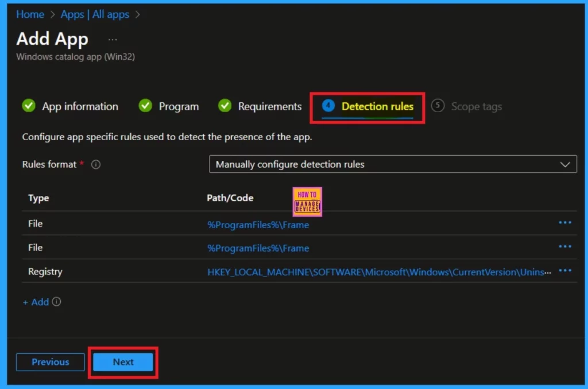
Task: Switch to the App information tab
Action: coord(70,106)
